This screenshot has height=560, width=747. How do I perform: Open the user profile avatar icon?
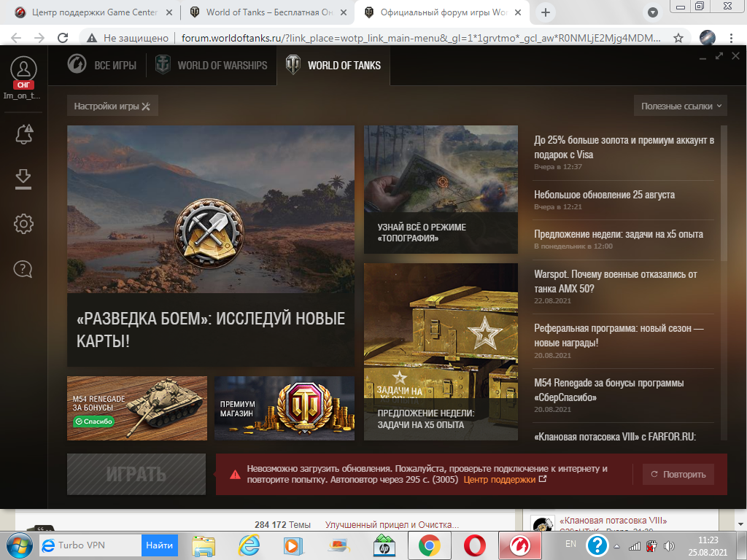23,69
